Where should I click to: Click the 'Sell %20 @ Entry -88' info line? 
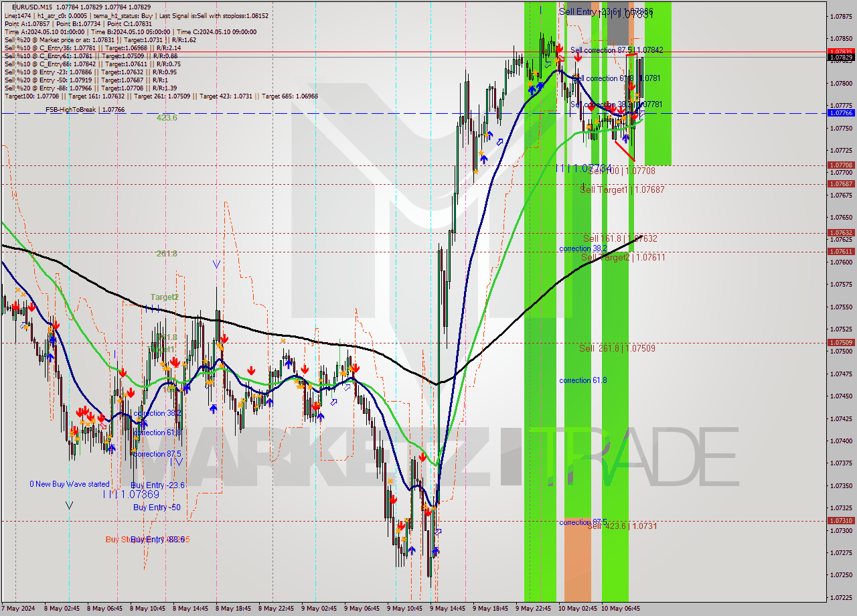(x=90, y=88)
